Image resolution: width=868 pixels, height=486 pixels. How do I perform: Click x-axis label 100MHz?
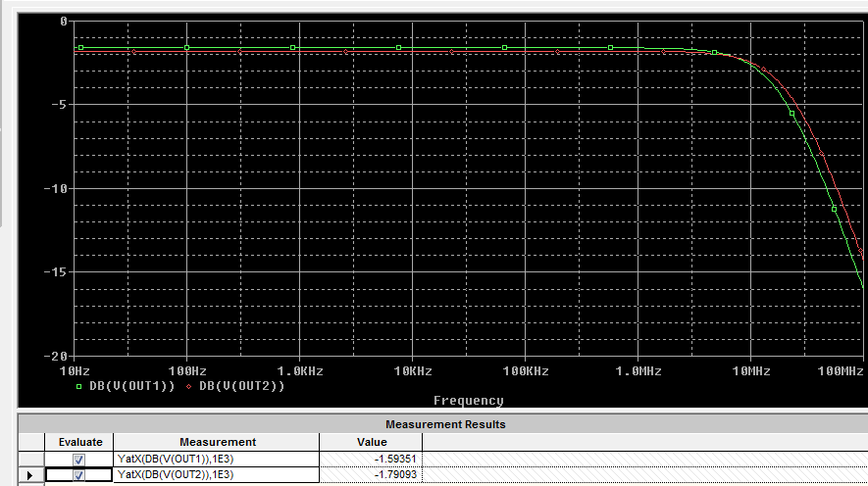coord(841,371)
